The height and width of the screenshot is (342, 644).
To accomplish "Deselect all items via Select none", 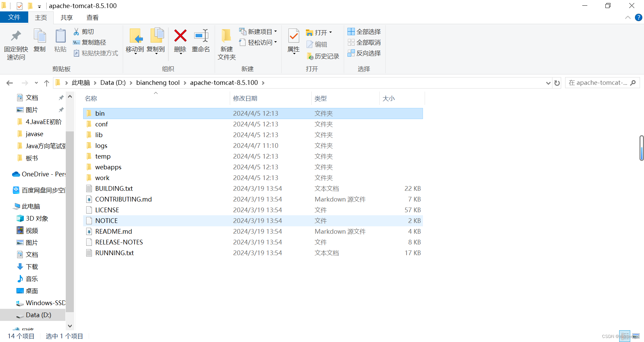I will (364, 42).
